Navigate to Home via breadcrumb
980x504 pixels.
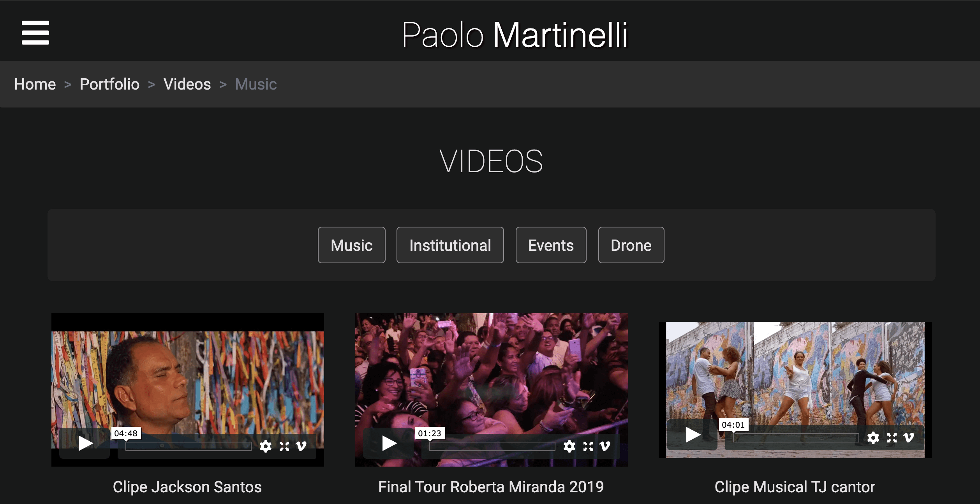tap(35, 84)
